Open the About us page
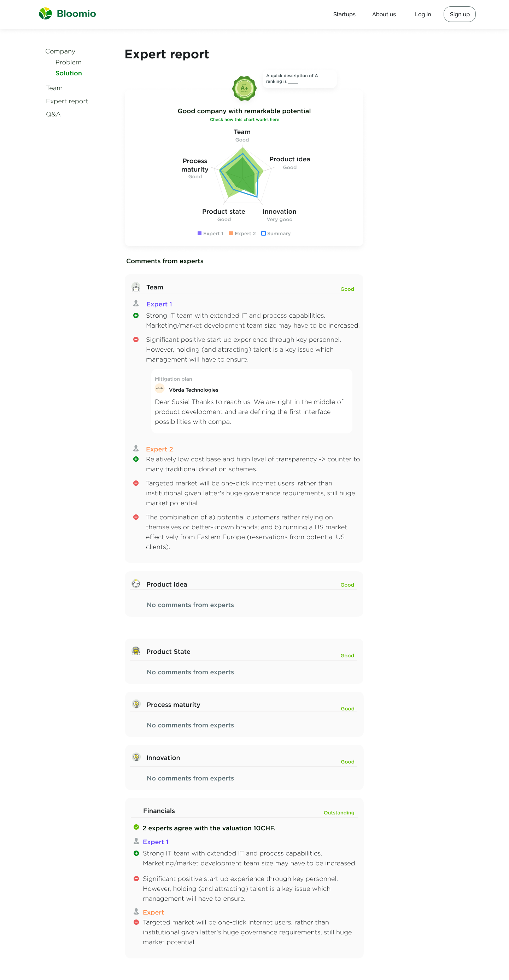This screenshot has height=980, width=509. [384, 15]
